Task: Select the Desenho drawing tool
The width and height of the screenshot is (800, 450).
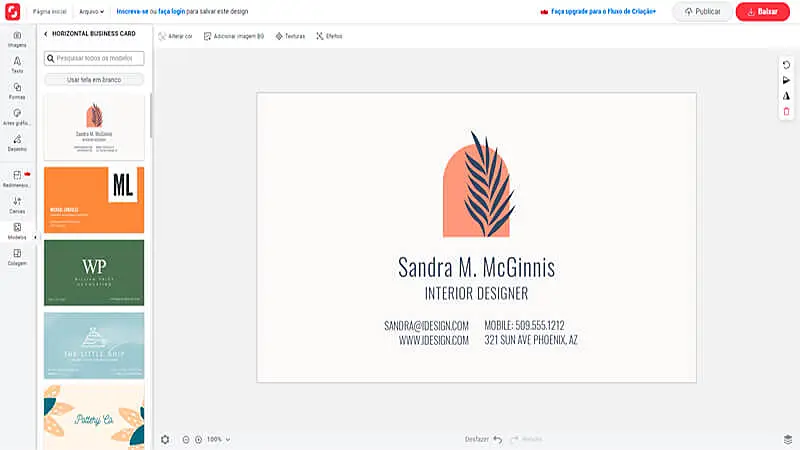Action: [x=17, y=143]
